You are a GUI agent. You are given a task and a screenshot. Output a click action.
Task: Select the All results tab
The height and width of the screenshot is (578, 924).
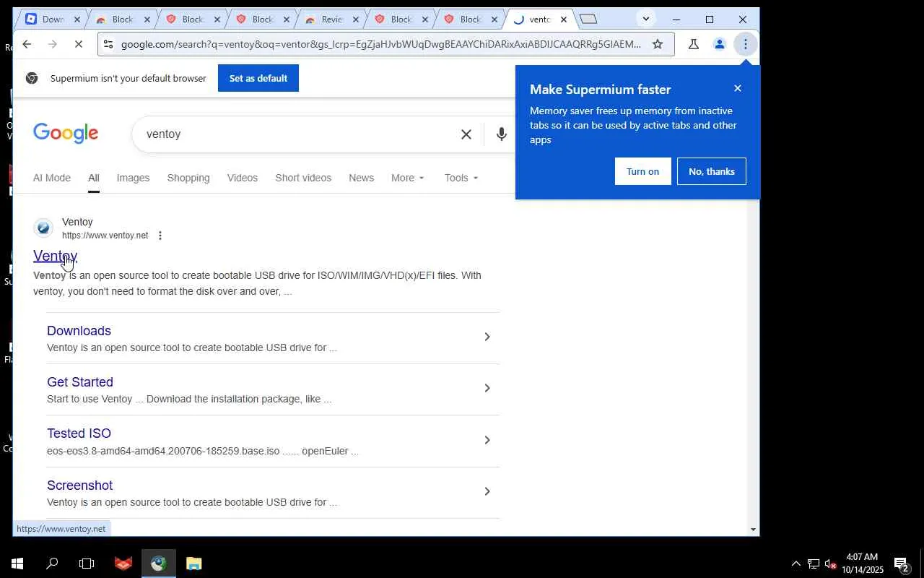coord(94,178)
